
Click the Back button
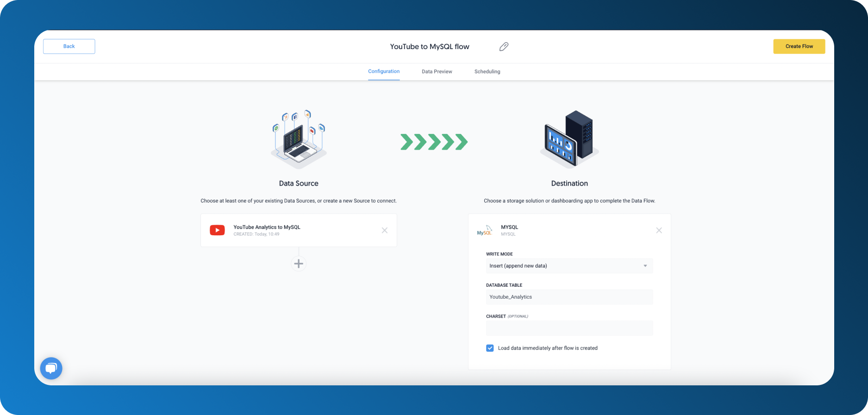point(69,46)
